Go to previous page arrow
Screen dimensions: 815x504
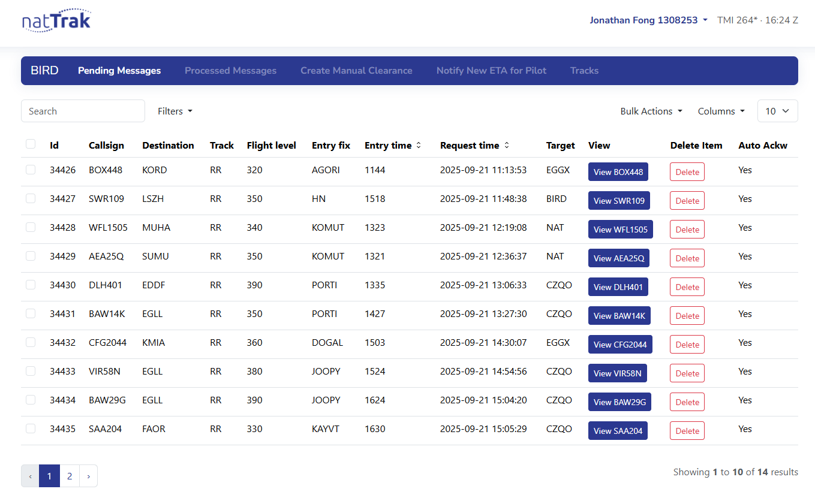(x=30, y=476)
